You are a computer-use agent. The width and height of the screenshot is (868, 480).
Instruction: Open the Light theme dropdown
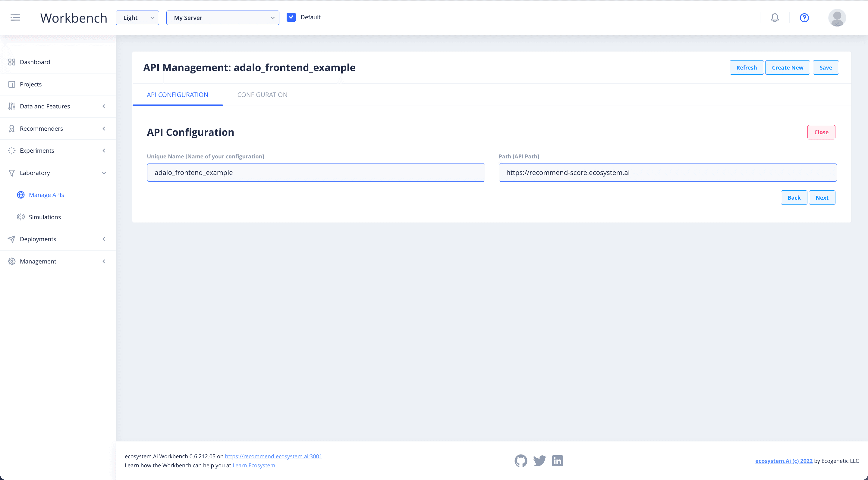click(137, 17)
